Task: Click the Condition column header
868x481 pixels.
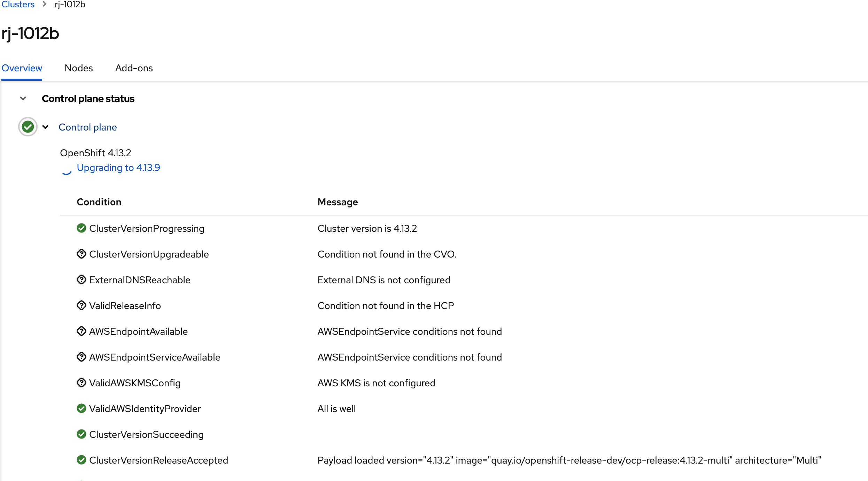Action: tap(99, 202)
